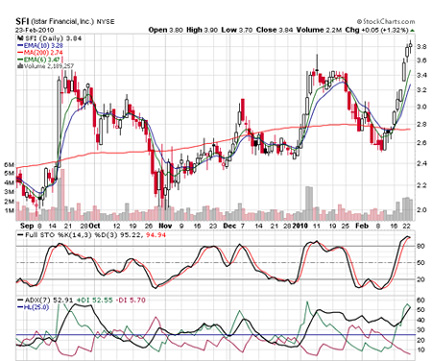Click the green up-arrow change indicator
This screenshot has height=361, width=432.
click(412, 30)
